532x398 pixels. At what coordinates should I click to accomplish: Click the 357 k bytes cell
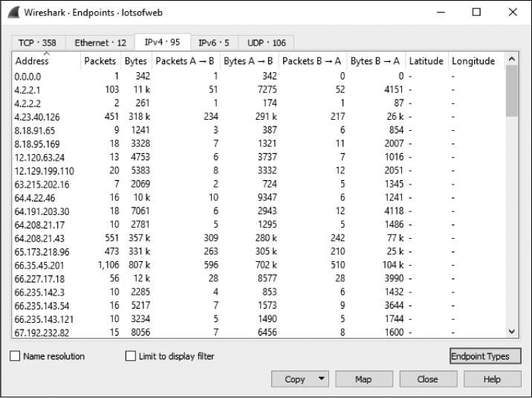(x=139, y=238)
